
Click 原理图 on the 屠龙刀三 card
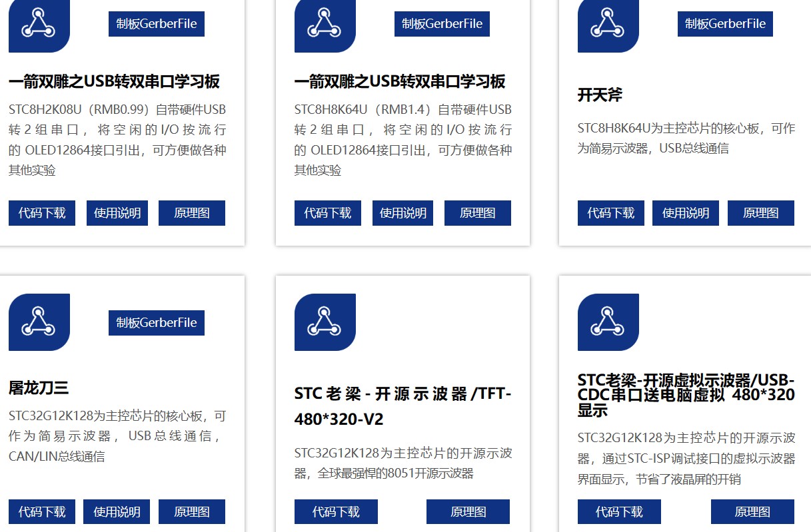click(x=192, y=512)
